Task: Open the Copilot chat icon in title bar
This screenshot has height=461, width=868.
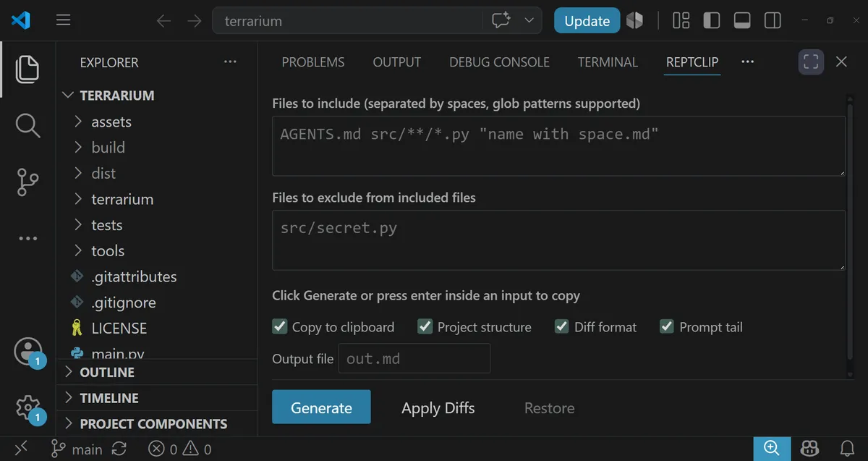Action: (501, 20)
